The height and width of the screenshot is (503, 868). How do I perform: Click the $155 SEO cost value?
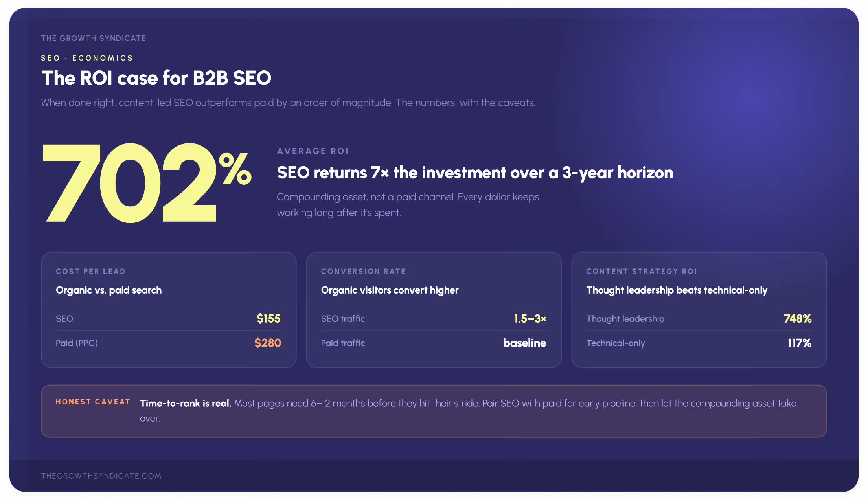268,319
